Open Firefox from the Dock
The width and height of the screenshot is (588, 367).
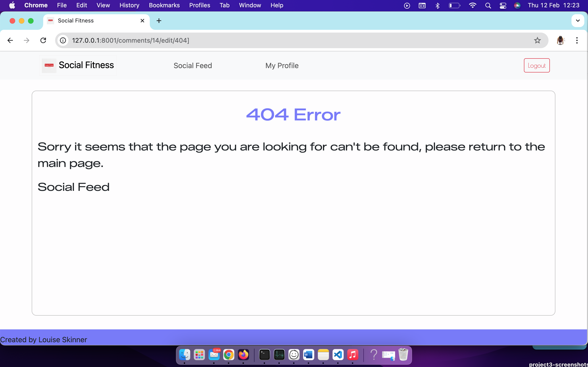243,355
